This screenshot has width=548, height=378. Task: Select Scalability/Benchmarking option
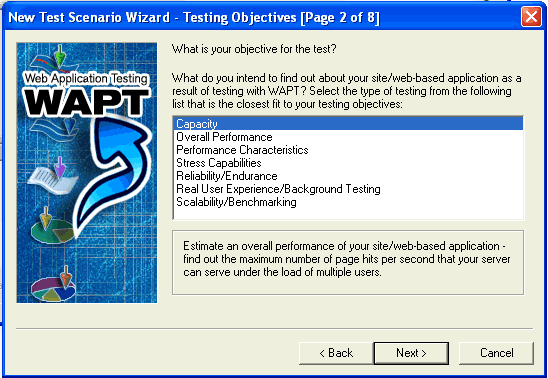click(348, 202)
